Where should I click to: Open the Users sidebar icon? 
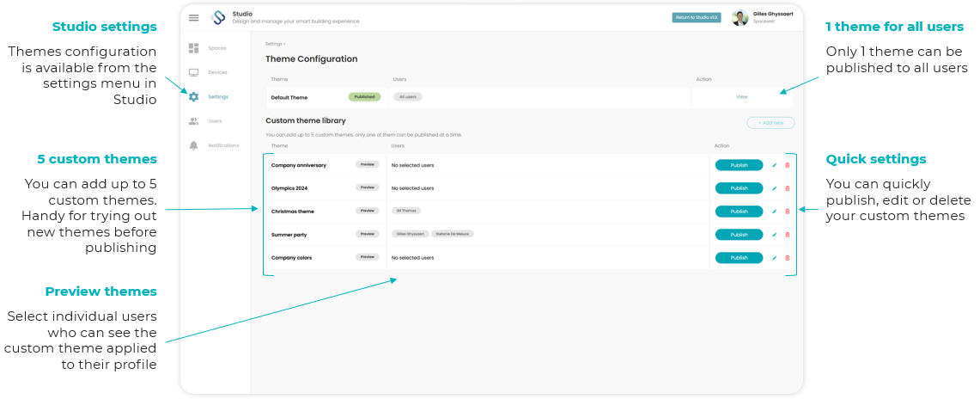coord(194,121)
